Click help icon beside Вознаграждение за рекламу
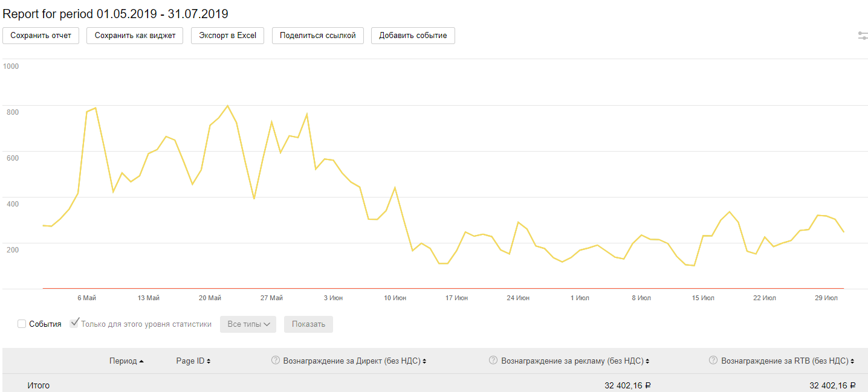Viewport: 868px width, 392px height. tap(493, 361)
